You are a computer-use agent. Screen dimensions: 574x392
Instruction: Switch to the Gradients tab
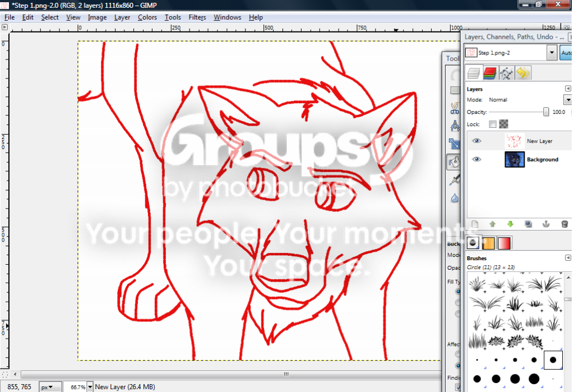pyautogui.click(x=504, y=243)
